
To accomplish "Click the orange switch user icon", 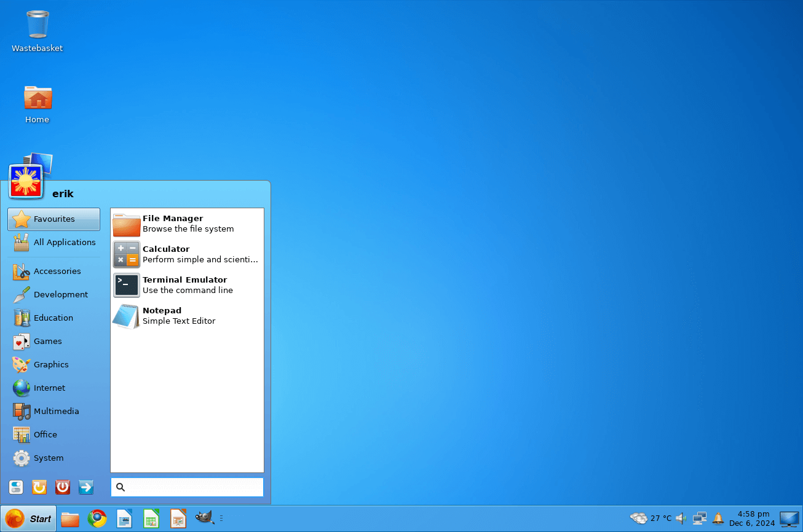I will [x=39, y=487].
